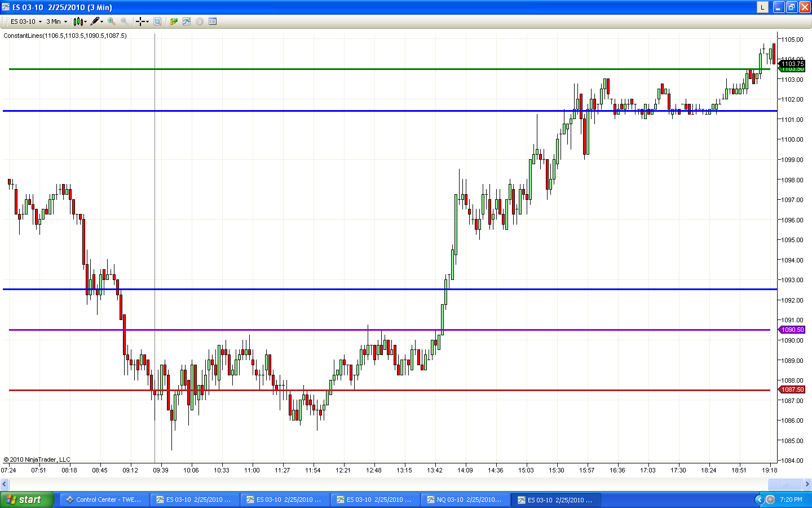Screen dimensions: 812x508
Task: Click the active ES 03-10 taskbar button
Action: [556, 500]
